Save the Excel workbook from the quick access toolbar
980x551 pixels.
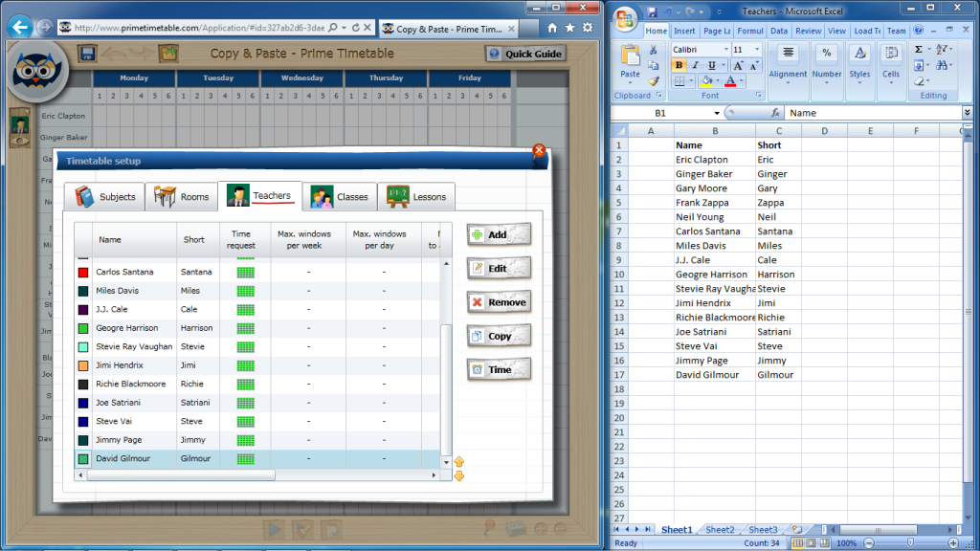(652, 11)
